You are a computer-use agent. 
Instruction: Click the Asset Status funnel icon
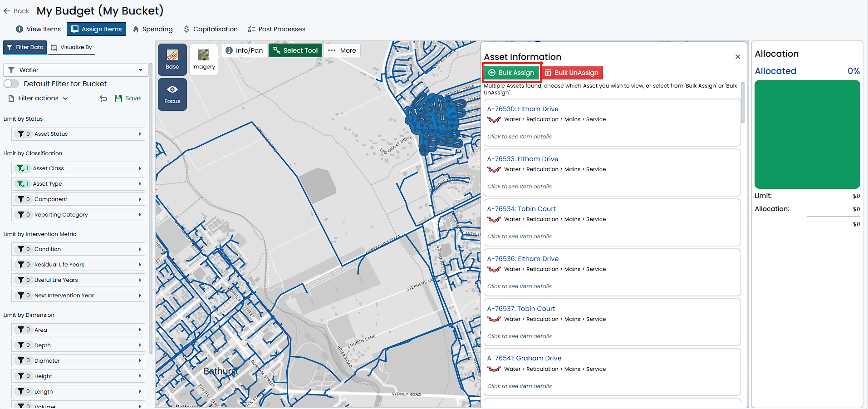click(21, 134)
